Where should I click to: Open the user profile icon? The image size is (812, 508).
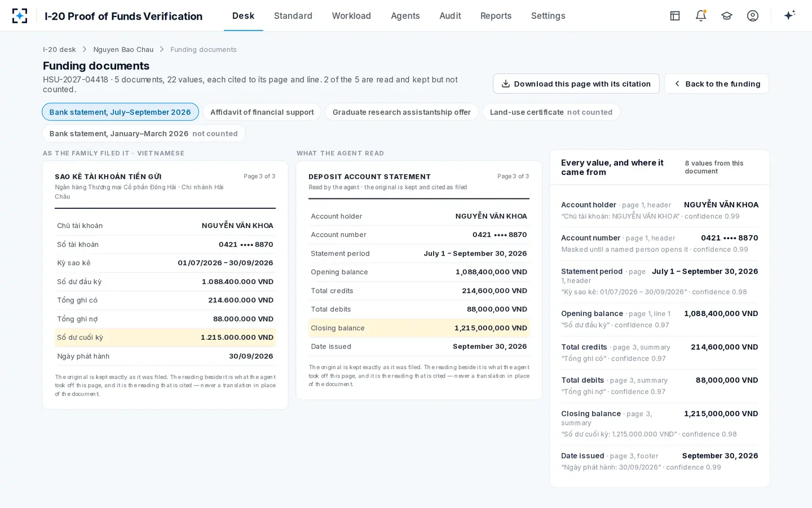753,16
